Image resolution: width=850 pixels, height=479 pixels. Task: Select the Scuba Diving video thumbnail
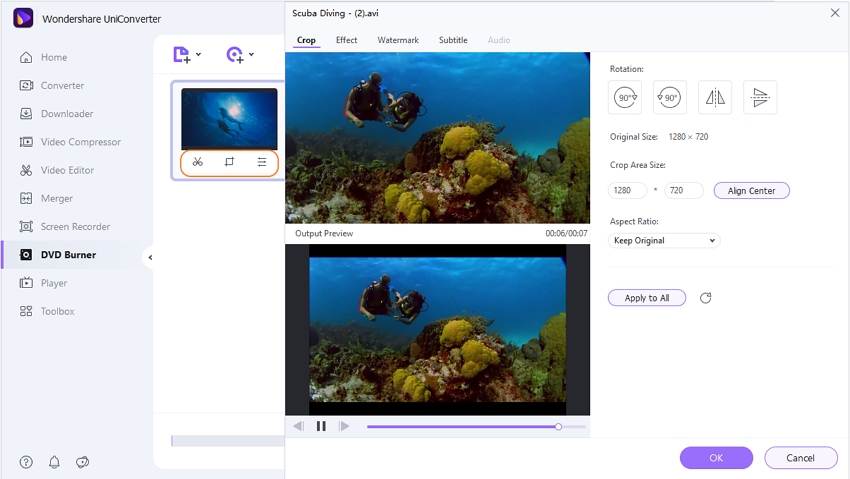point(229,119)
